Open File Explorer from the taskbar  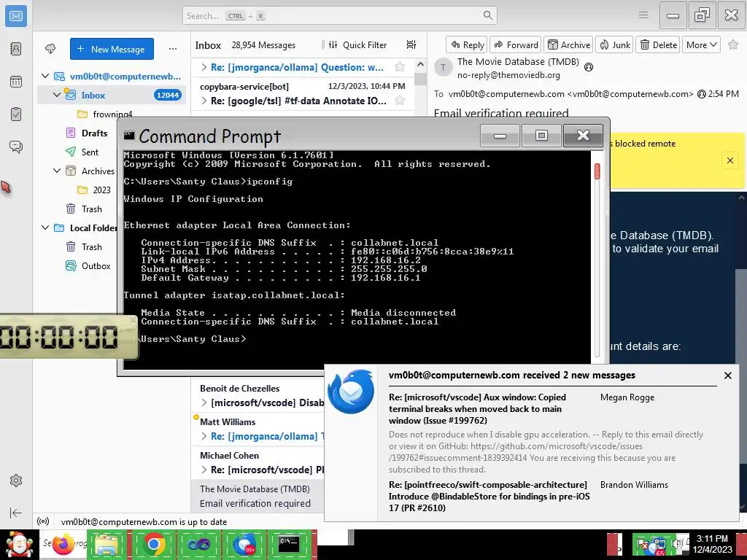pyautogui.click(x=107, y=544)
